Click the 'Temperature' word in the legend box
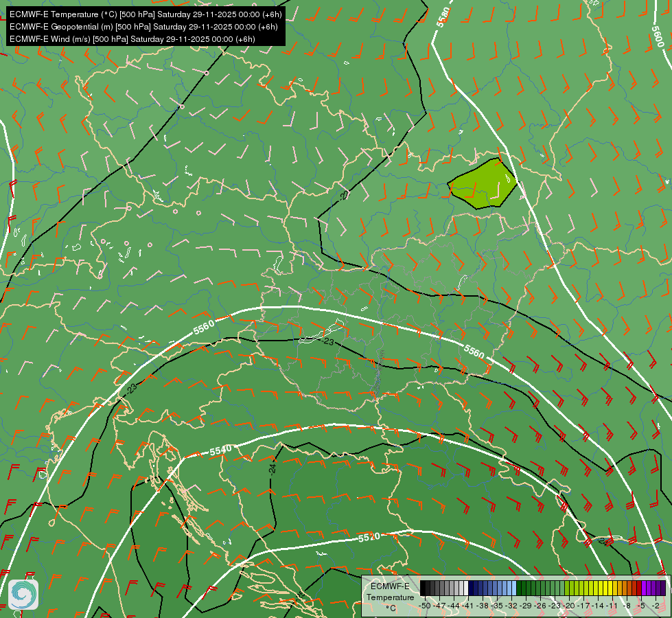Image resolution: width=672 pixels, height=618 pixels. (x=390, y=597)
